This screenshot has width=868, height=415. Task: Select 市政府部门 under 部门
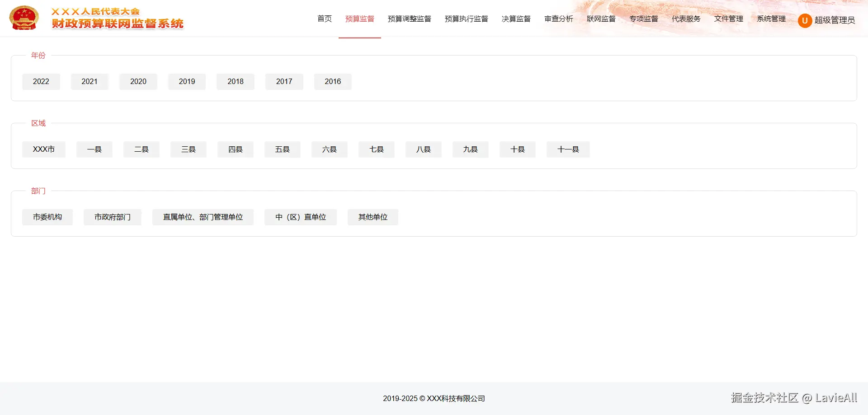(112, 217)
